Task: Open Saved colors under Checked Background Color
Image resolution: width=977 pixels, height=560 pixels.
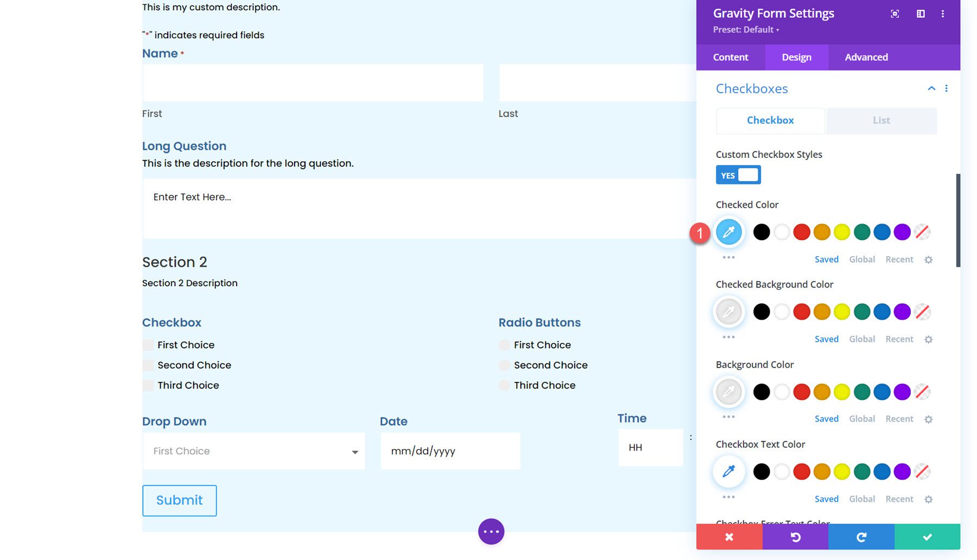Action: (x=826, y=339)
